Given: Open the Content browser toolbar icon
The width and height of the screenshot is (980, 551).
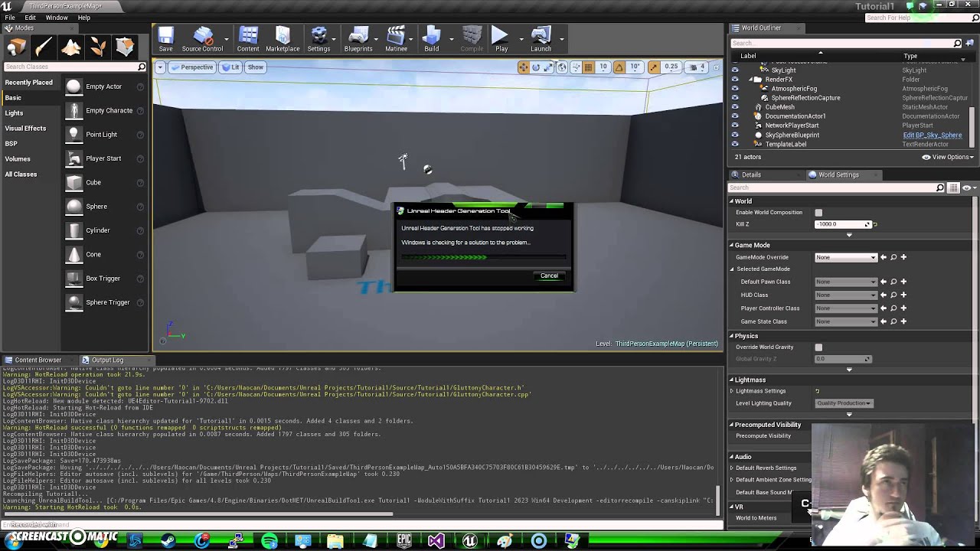Looking at the screenshot, I should pos(248,39).
